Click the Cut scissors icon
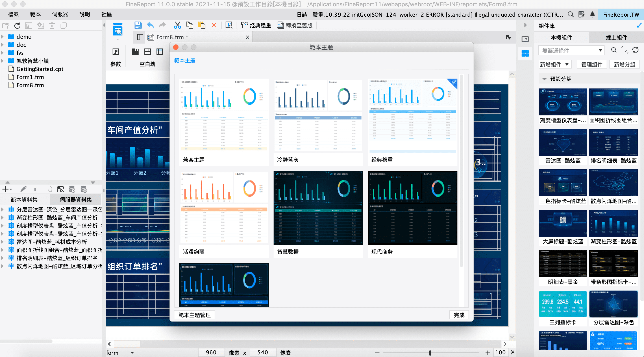 177,25
